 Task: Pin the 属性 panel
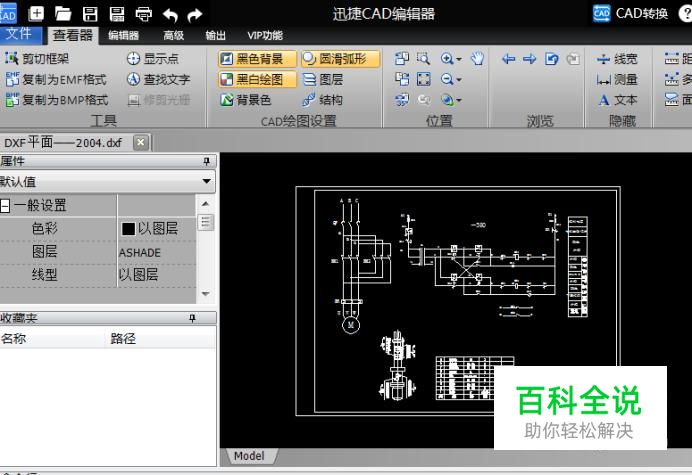tap(207, 162)
